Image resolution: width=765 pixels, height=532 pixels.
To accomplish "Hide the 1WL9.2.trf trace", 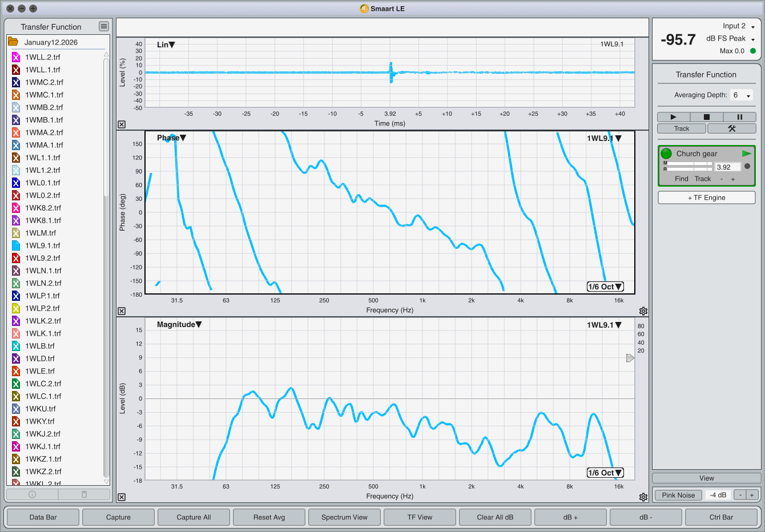I will (16, 258).
